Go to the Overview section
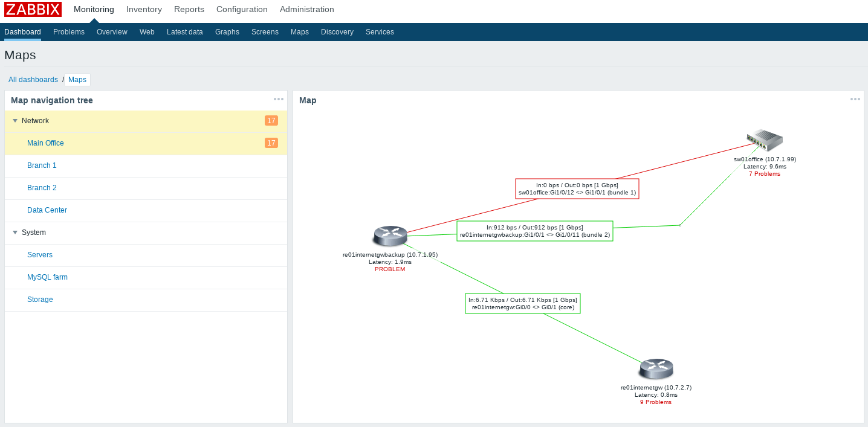 pyautogui.click(x=112, y=32)
